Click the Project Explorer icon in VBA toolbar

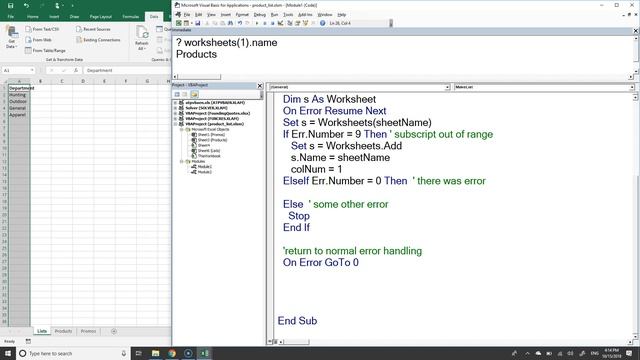(290, 23)
